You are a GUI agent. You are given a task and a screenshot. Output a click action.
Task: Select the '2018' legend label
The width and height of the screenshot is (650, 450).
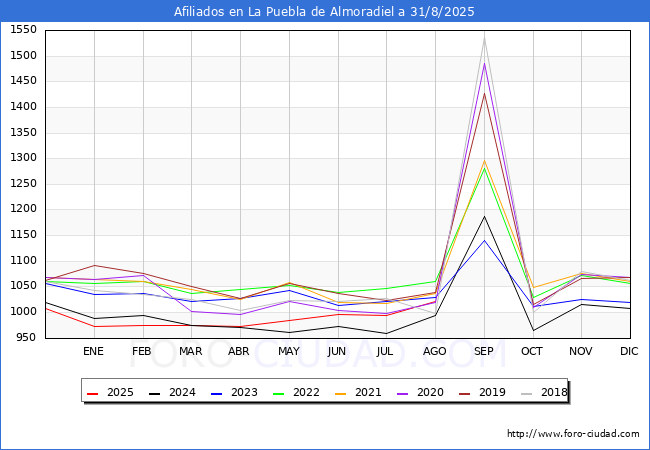554,392
